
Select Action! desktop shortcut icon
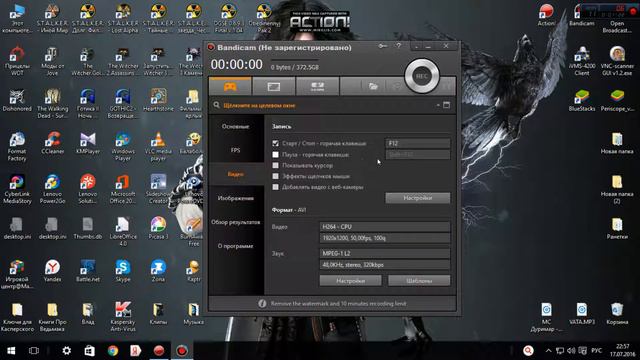click(x=546, y=15)
